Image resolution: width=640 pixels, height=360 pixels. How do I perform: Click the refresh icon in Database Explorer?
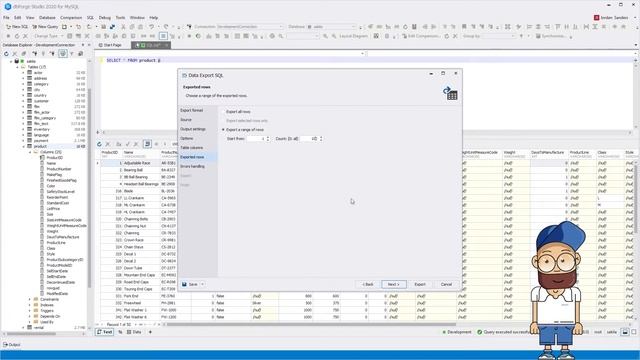point(6,53)
